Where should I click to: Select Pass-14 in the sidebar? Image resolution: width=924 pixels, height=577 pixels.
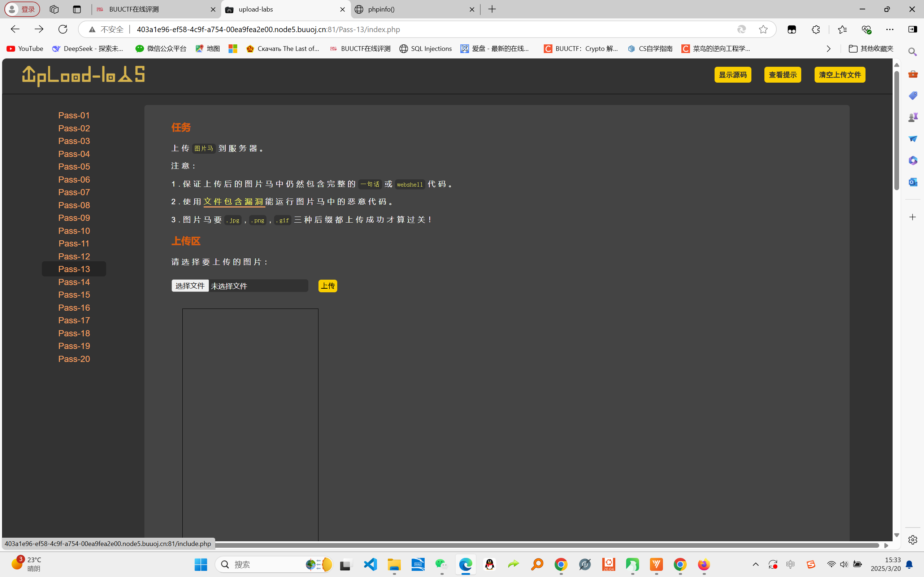click(74, 282)
